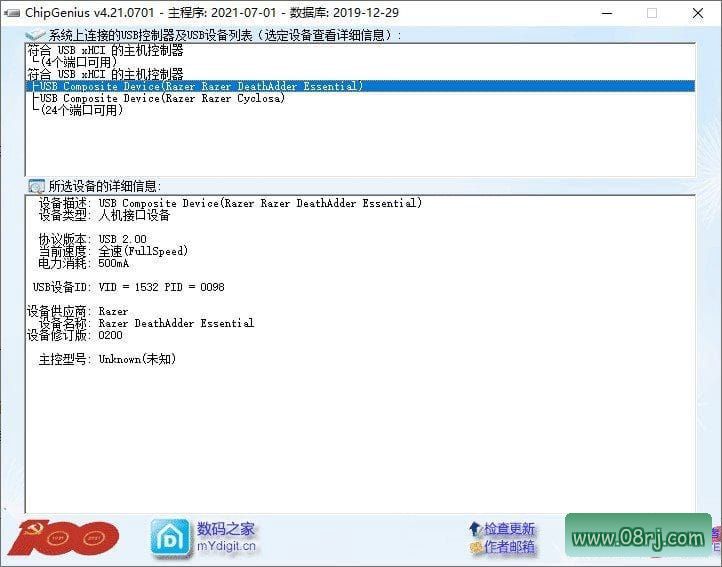
Task: Click the 设备类型 人机接口设备 line
Action: pyautogui.click(x=104, y=215)
